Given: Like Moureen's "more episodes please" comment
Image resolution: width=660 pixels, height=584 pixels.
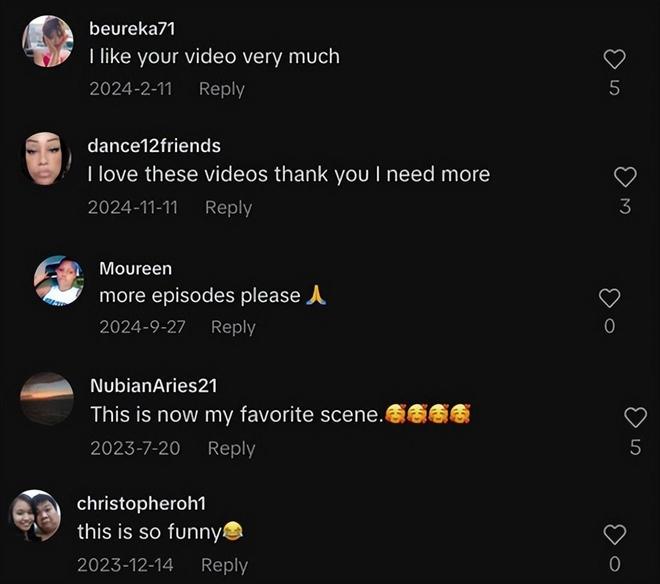Looking at the screenshot, I should click(609, 298).
